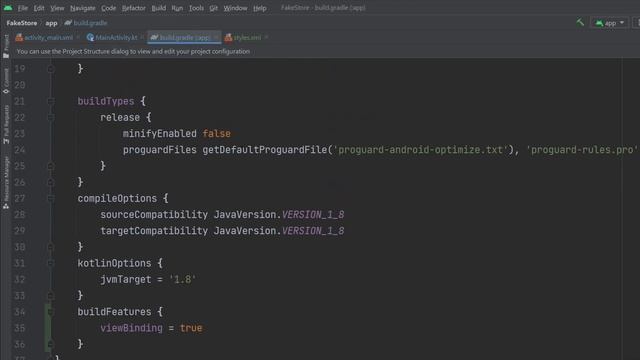Click the hammer Make Project icon
The image size is (640, 360).
click(580, 23)
